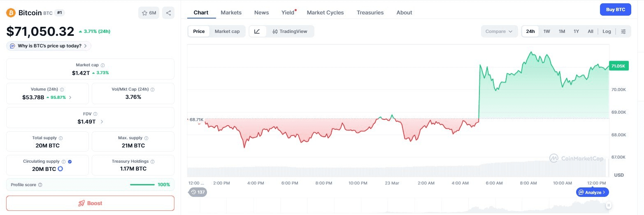Click the $1.42T market cap value
Viewport: 644px width, 215px height.
[81, 72]
